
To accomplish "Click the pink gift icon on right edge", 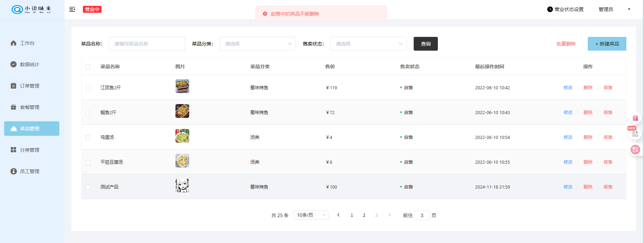I will [x=635, y=118].
